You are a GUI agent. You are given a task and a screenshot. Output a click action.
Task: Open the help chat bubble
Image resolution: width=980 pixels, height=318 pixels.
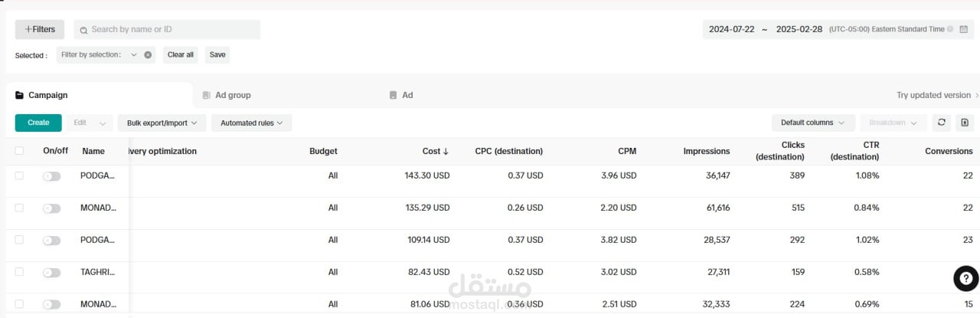point(965,279)
